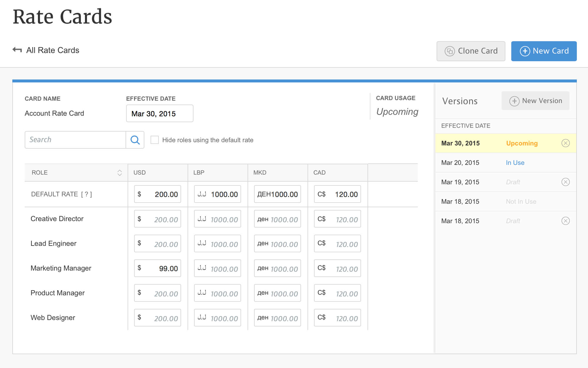Select All Rate Cards menu item
This screenshot has height=368, width=588.
coord(46,50)
